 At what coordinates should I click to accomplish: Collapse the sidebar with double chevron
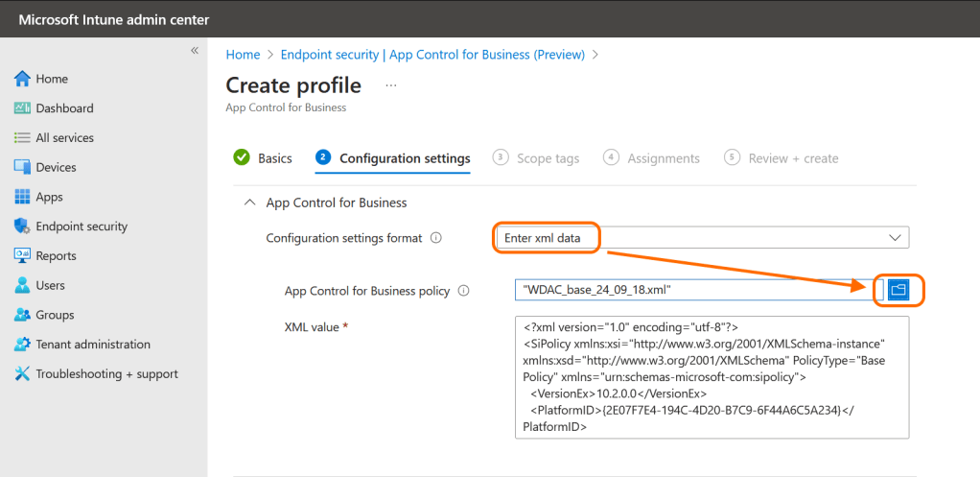(x=194, y=50)
